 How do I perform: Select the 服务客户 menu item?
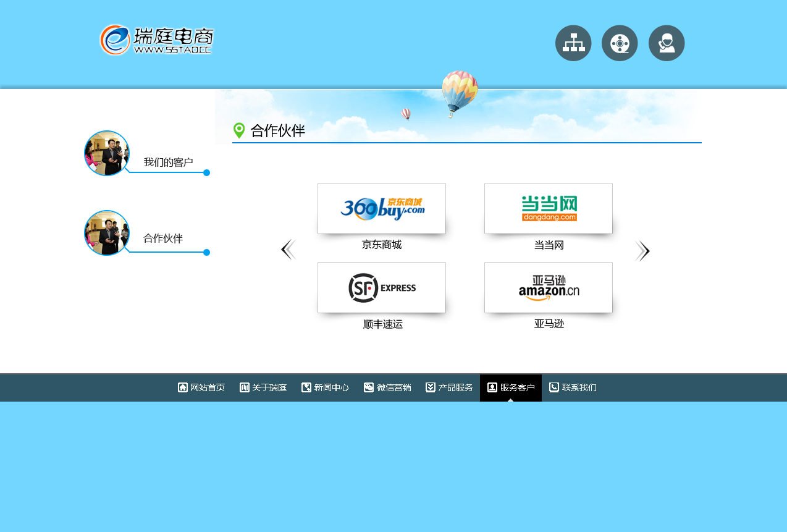[x=511, y=387]
